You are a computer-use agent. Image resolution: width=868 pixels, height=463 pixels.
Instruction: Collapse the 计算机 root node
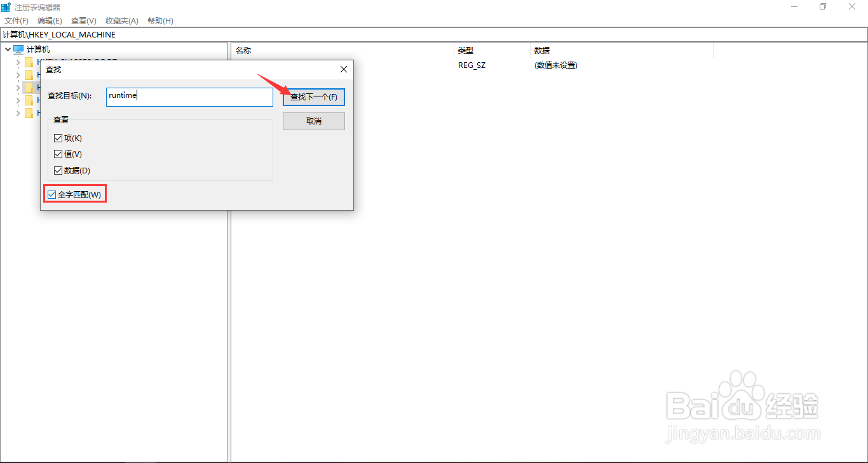(8, 49)
